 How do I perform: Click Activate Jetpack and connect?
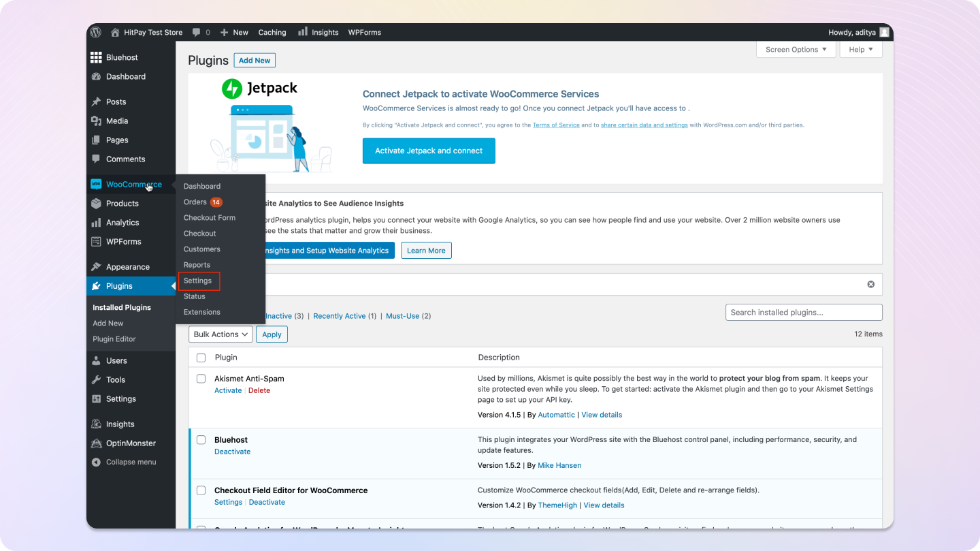point(429,151)
